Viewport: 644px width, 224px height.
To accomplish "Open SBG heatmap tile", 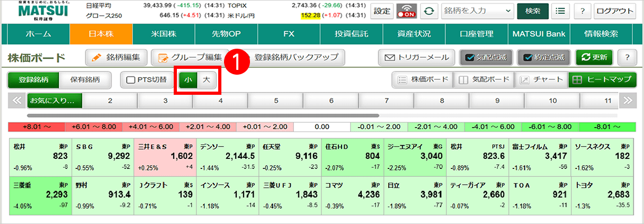I will point(103,157).
